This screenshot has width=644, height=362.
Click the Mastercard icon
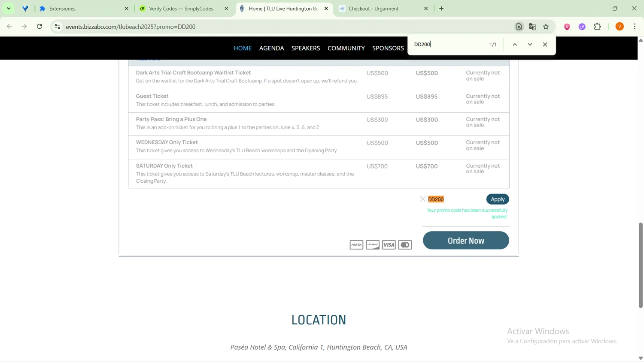pos(405,245)
